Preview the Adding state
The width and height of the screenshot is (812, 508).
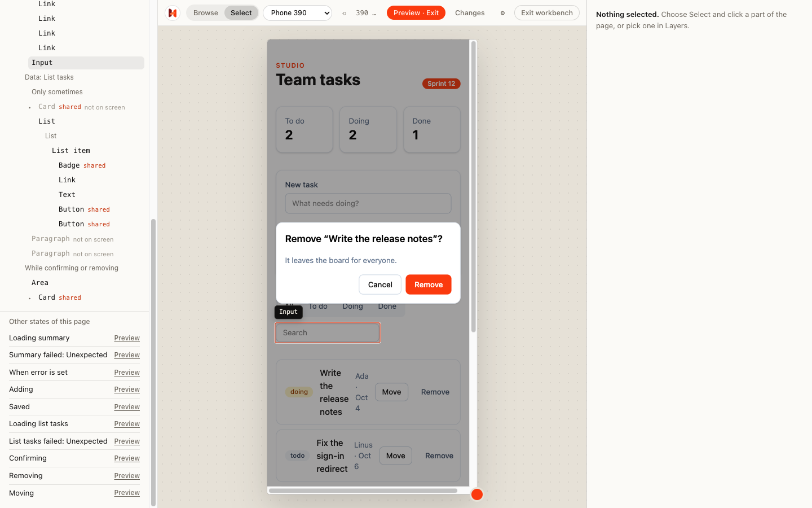pyautogui.click(x=127, y=389)
